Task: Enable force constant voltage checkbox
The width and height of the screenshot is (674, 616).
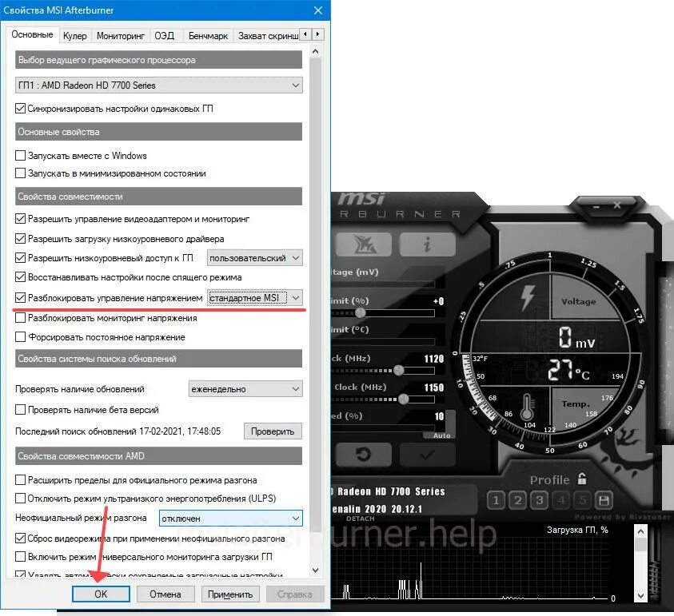Action: click(20, 336)
